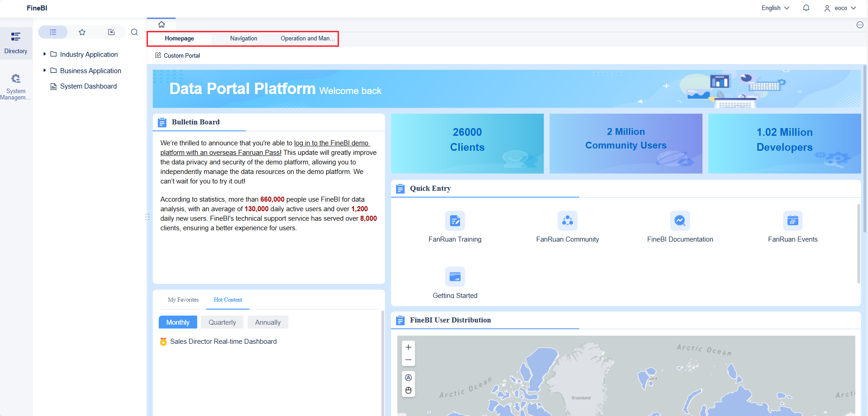Open the more options circle icon
The width and height of the screenshot is (868, 416).
tap(860, 25)
